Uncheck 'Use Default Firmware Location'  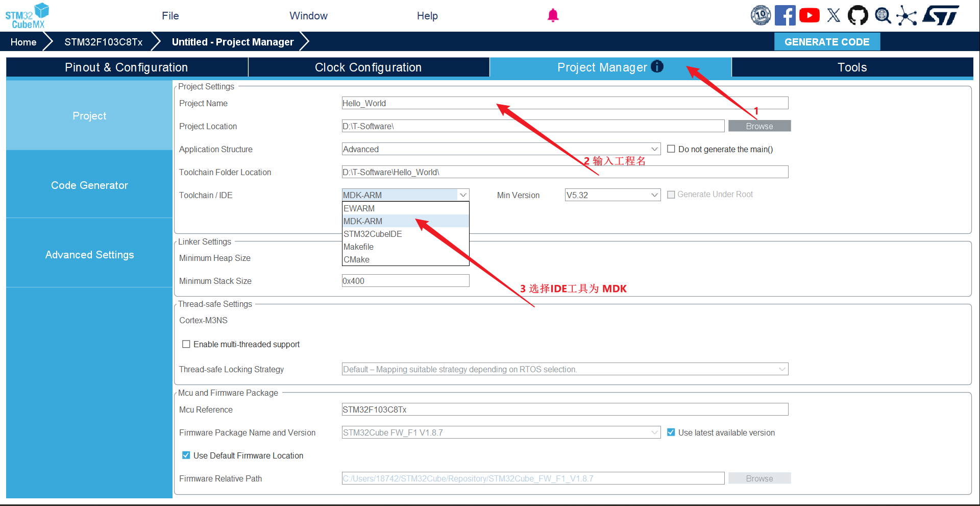186,455
